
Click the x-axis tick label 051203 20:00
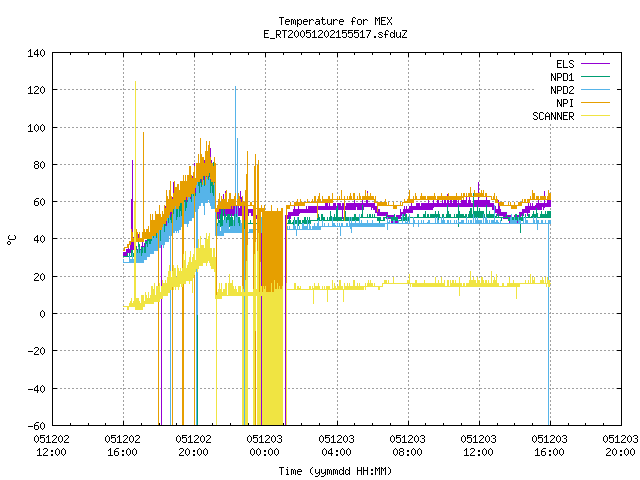click(x=620, y=445)
